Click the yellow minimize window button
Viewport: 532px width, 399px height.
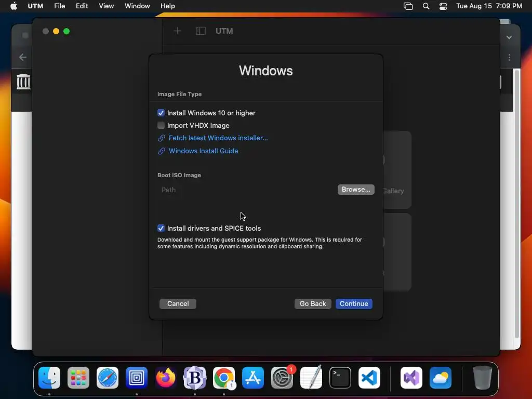pos(56,31)
